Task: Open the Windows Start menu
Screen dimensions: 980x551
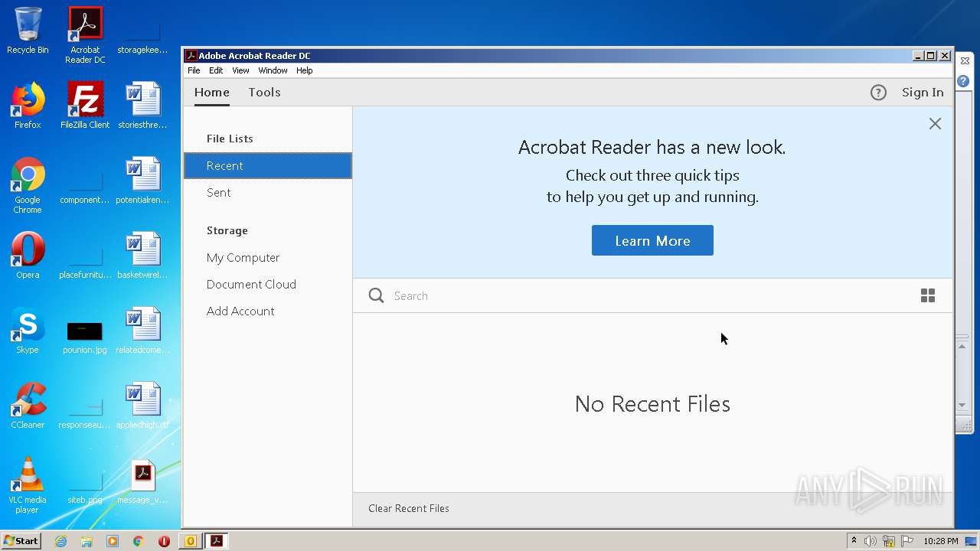Action: click(x=21, y=541)
